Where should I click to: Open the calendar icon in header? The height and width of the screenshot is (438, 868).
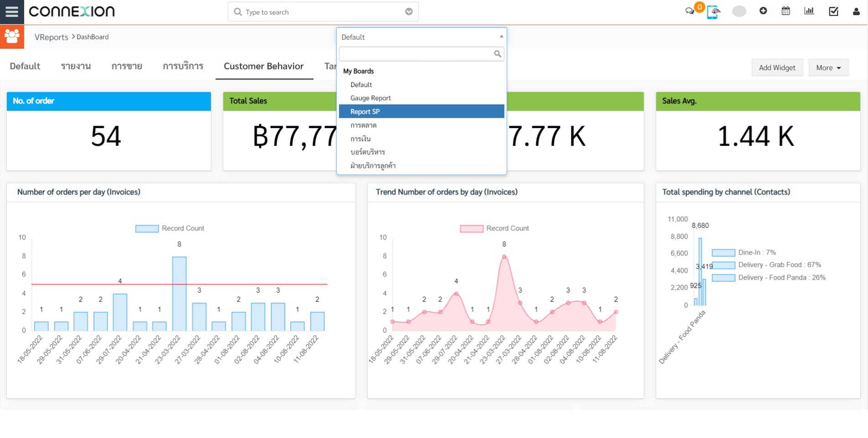click(x=786, y=11)
